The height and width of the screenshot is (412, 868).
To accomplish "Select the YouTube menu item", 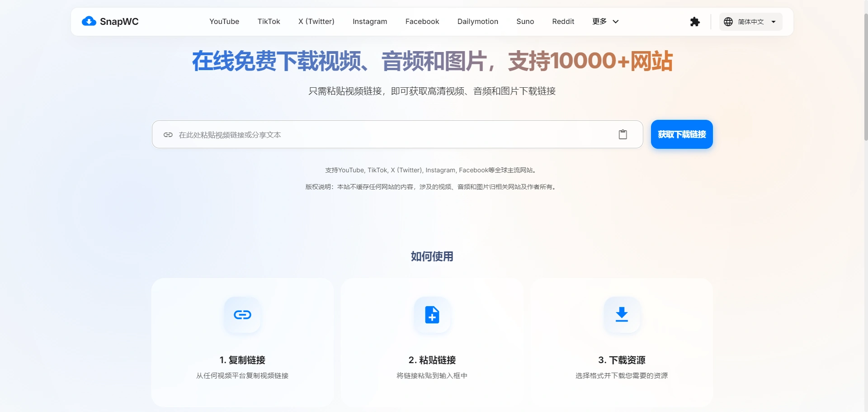I will tap(224, 21).
